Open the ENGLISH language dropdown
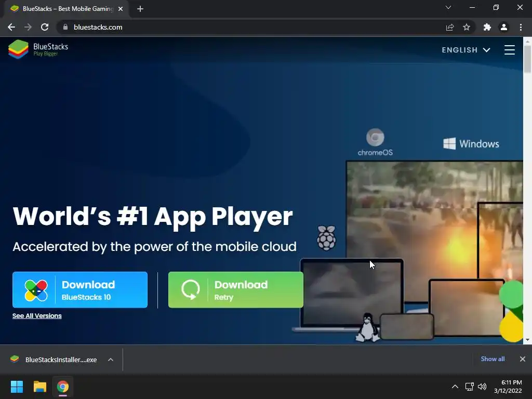The image size is (532, 399). pyautogui.click(x=466, y=50)
